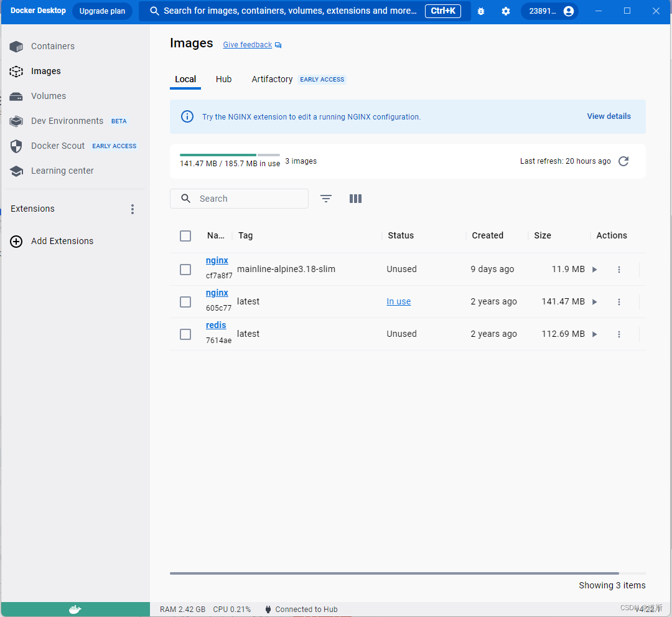Click the In use status link

[399, 301]
